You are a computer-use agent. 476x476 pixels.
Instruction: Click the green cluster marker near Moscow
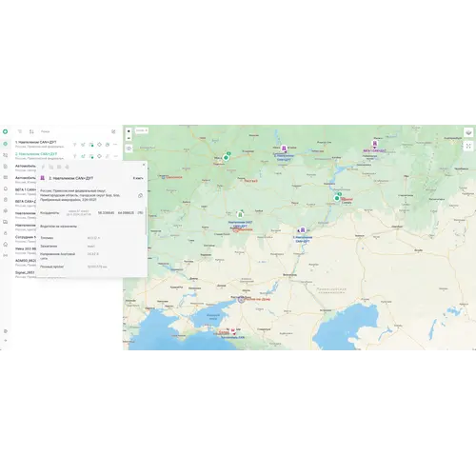point(226,157)
